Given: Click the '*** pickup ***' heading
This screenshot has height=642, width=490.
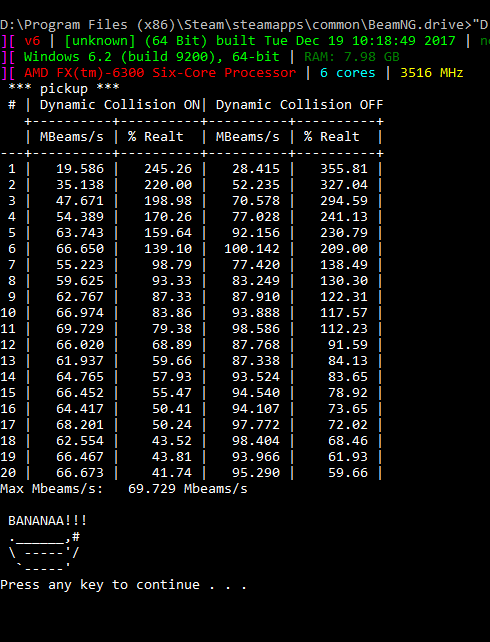Looking at the screenshot, I should click(64, 89).
